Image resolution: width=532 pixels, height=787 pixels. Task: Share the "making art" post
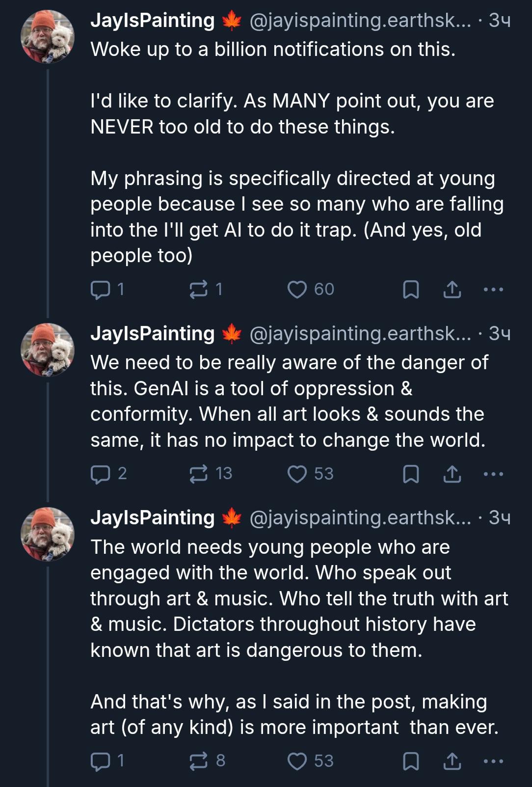452,761
